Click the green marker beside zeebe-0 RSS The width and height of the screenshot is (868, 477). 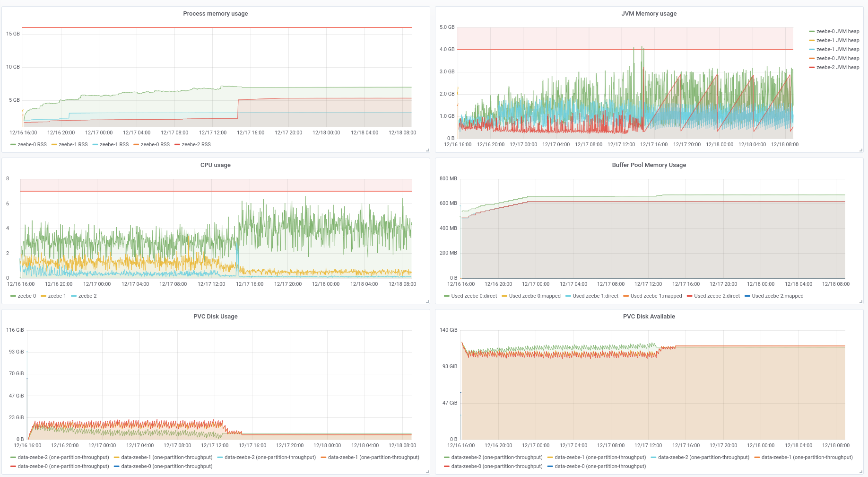point(13,144)
